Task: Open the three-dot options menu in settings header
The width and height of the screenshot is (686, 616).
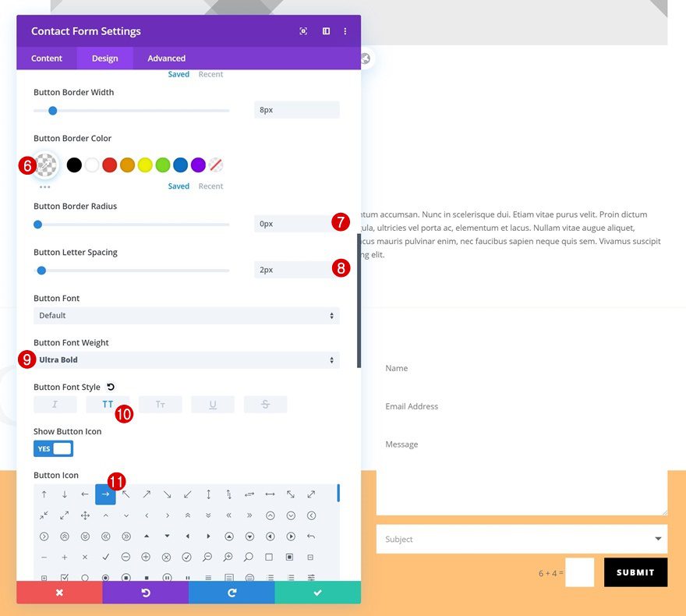Action: click(x=345, y=30)
